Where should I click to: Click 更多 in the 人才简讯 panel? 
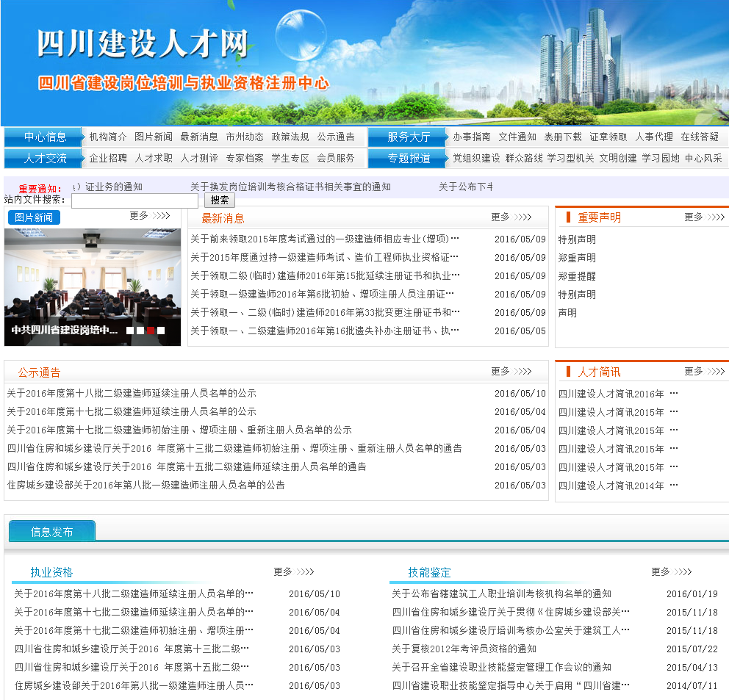[x=705, y=372]
